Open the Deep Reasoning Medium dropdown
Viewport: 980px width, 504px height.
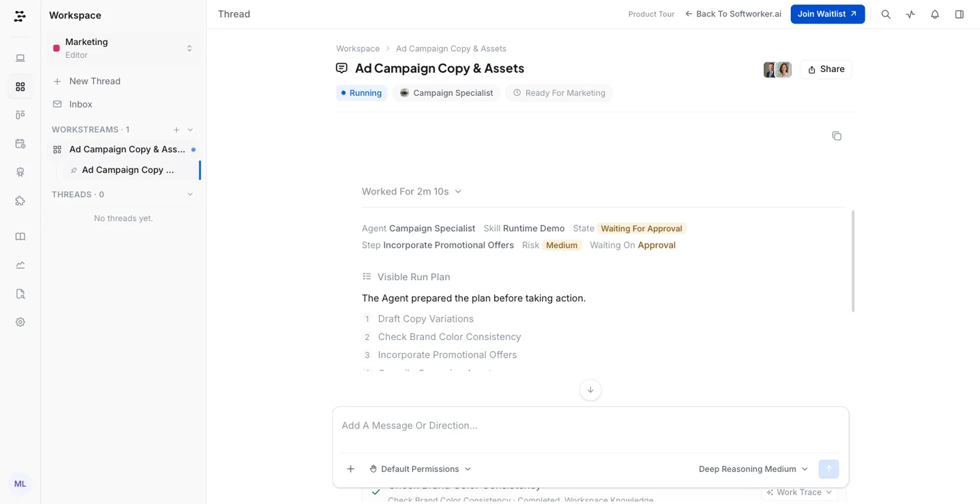(x=753, y=469)
